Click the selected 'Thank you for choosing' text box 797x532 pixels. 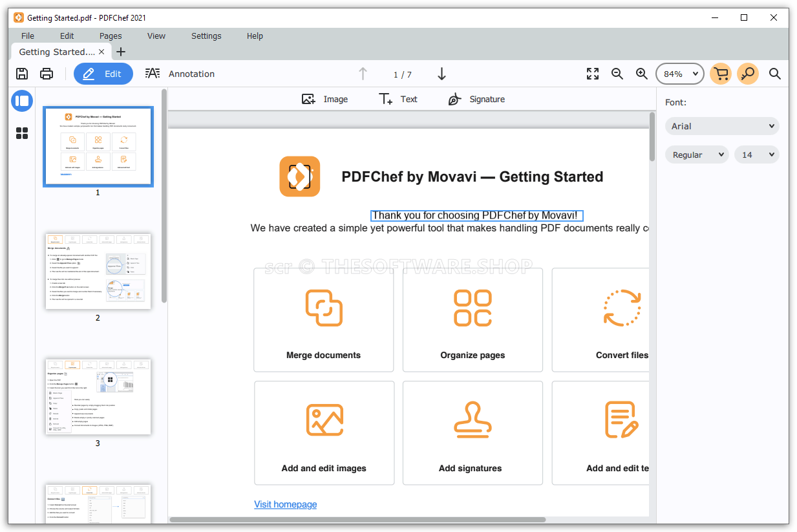click(477, 216)
